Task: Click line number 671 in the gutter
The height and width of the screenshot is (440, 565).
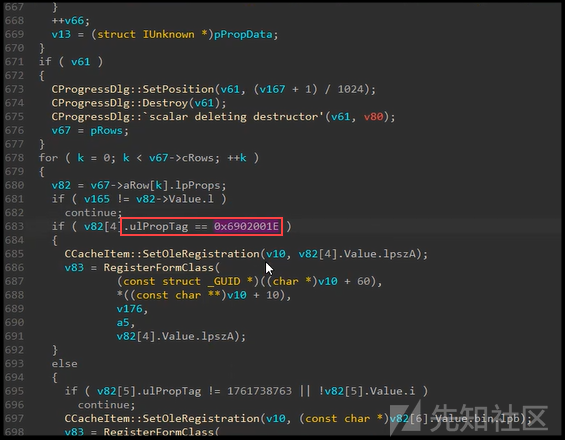Action: (x=14, y=62)
